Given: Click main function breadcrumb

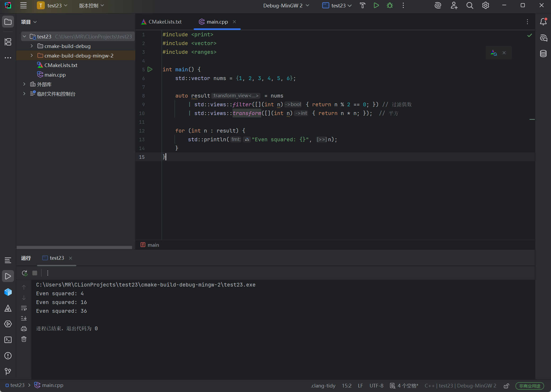Looking at the screenshot, I should pyautogui.click(x=150, y=245).
